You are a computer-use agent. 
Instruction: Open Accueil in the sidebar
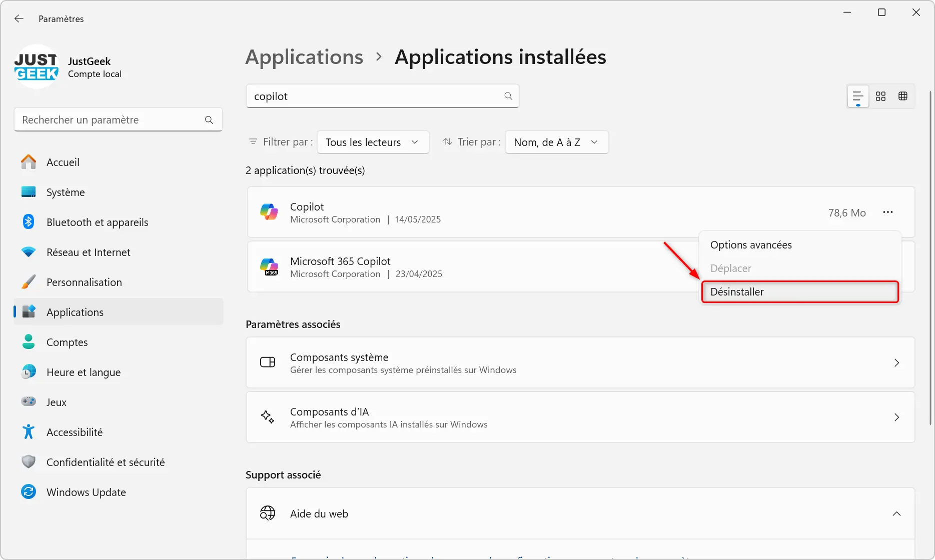118,162
